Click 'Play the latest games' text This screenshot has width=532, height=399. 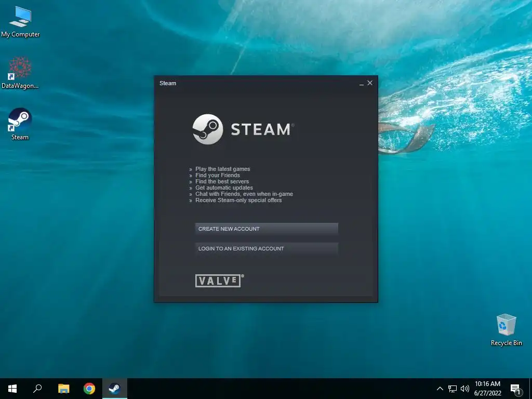pos(222,169)
